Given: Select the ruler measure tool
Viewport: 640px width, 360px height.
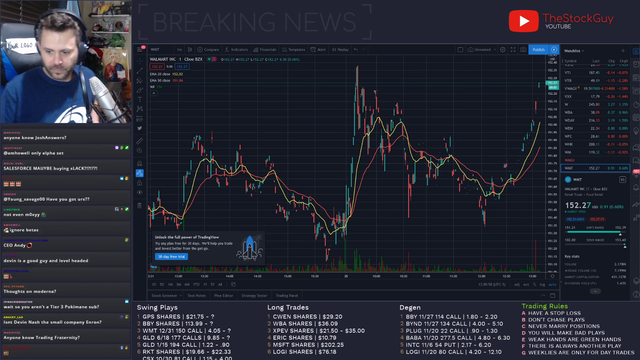Looking at the screenshot, I should point(140,141).
